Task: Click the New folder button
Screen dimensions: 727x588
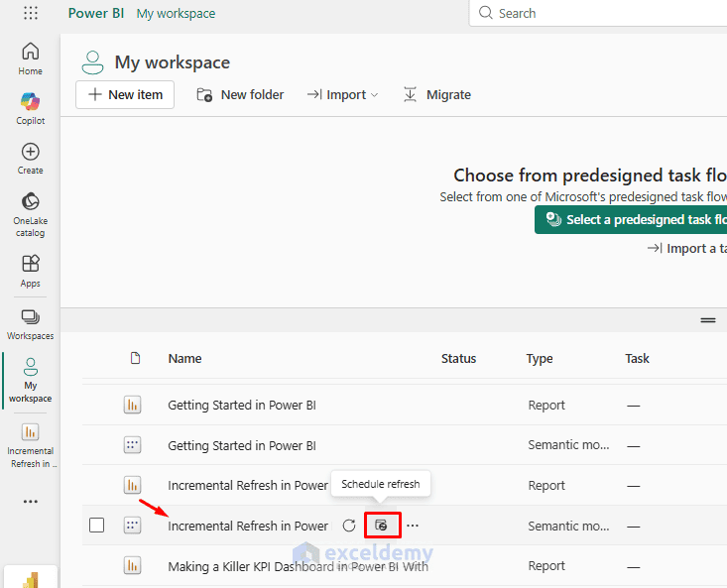Action: [240, 95]
